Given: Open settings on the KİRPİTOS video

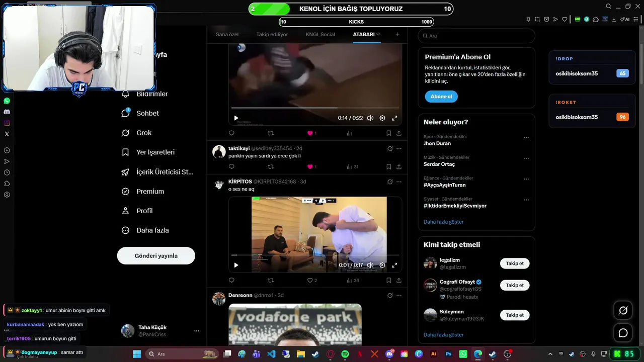Looking at the screenshot, I should point(382,265).
